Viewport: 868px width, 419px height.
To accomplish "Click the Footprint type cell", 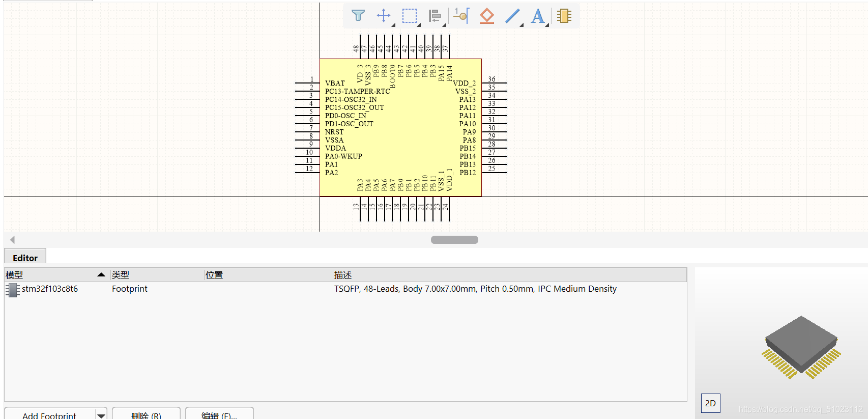I will click(130, 289).
